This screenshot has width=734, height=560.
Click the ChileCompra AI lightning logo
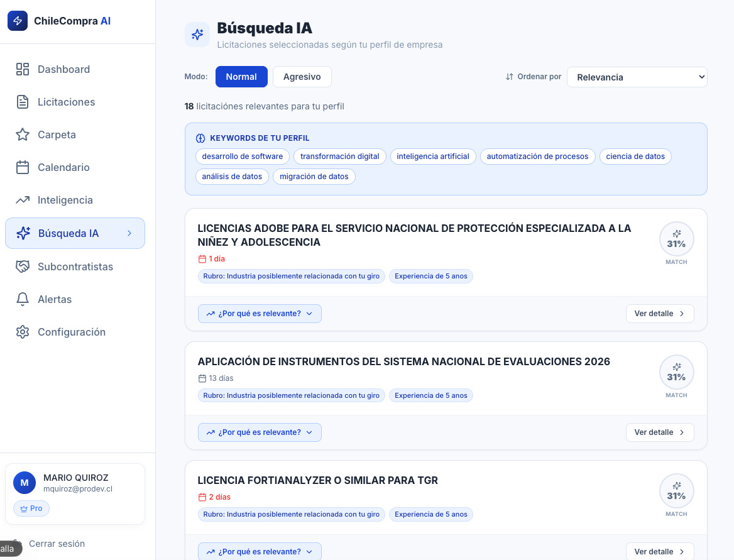point(18,21)
